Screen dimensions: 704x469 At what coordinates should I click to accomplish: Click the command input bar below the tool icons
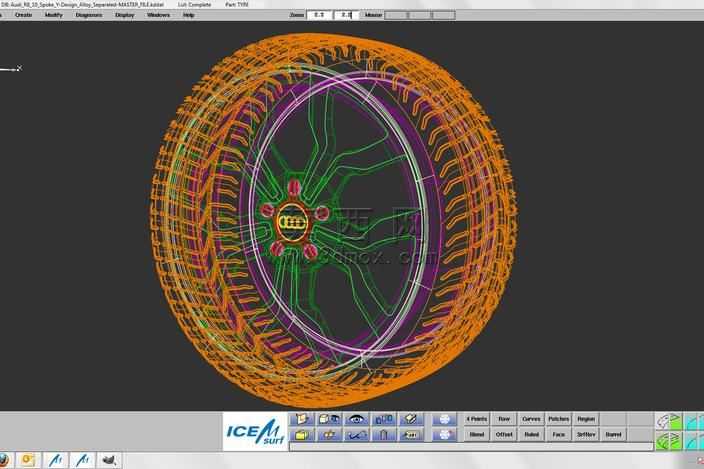pos(471,446)
